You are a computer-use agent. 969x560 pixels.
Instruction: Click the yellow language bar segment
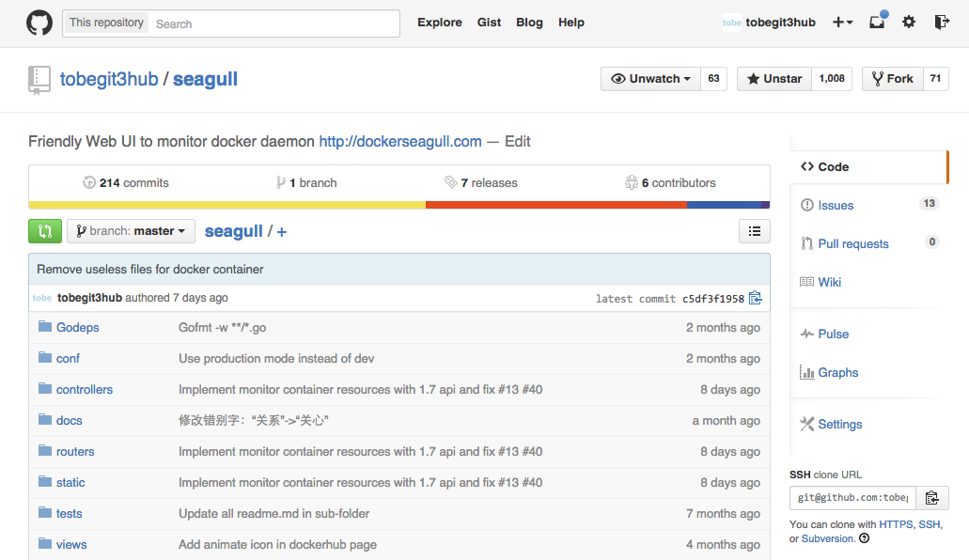(227, 205)
